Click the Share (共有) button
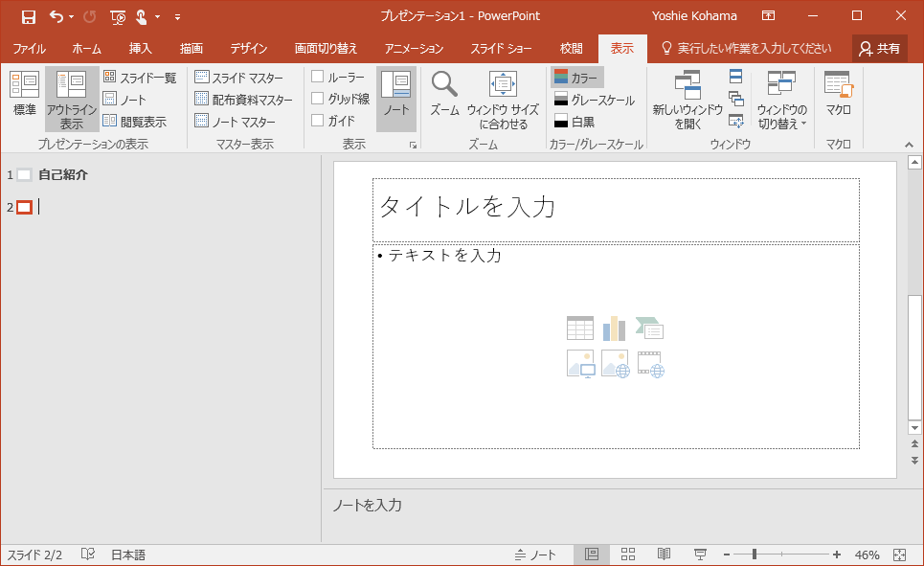 (x=879, y=48)
